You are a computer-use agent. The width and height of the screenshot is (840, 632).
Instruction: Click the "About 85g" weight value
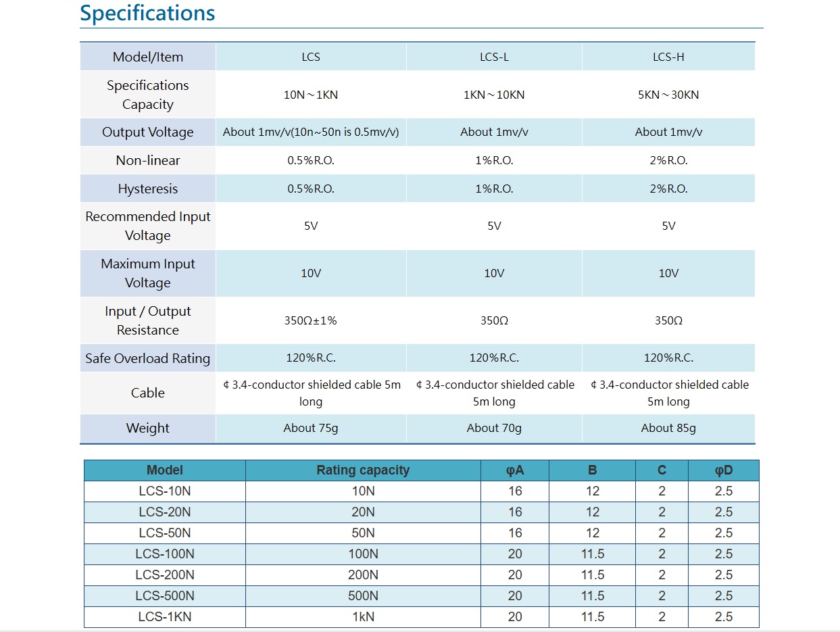[x=668, y=428]
